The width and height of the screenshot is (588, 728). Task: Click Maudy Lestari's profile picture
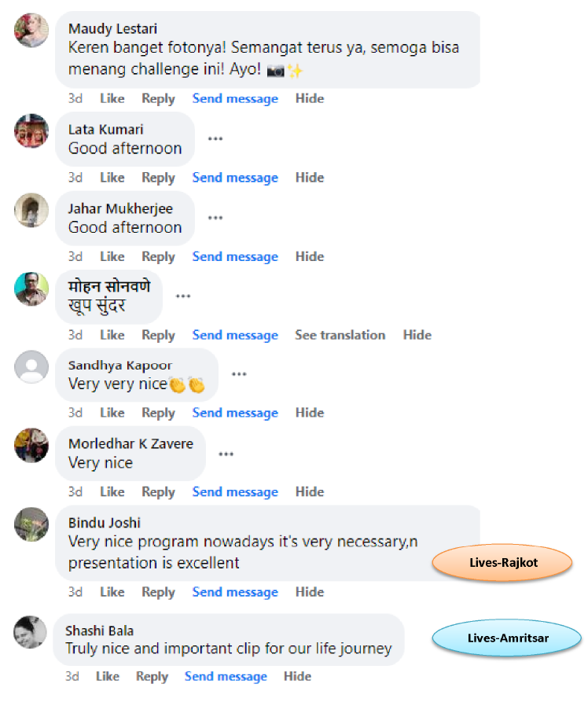pyautogui.click(x=31, y=31)
